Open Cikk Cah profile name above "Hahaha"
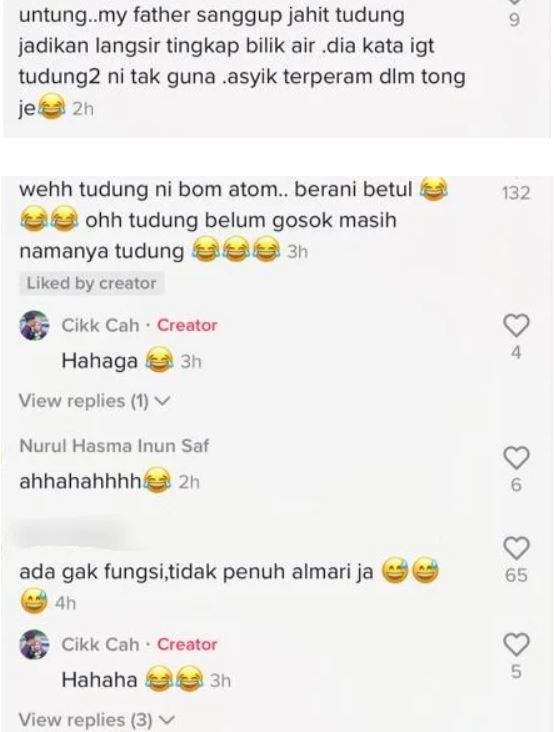The image size is (554, 732). [100, 644]
